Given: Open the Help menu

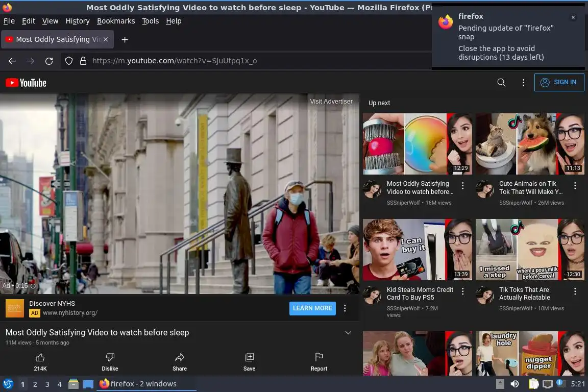Looking at the screenshot, I should pos(174,21).
